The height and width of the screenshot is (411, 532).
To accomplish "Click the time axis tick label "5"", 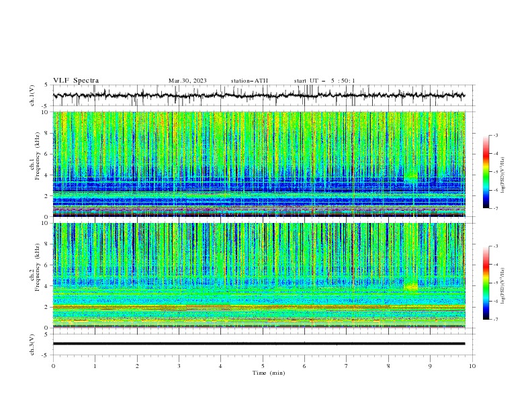I will (263, 366).
